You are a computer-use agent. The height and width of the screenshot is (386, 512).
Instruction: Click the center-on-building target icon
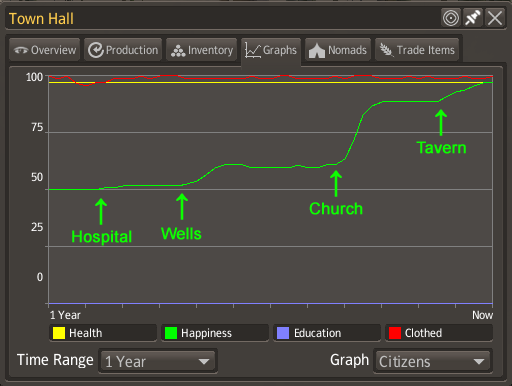pos(451,18)
